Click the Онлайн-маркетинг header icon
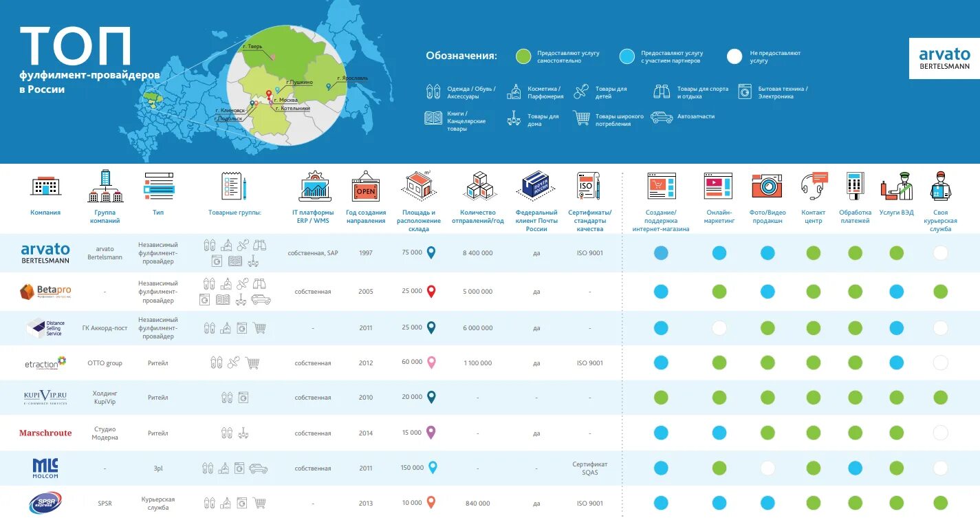980x518 pixels. click(719, 186)
